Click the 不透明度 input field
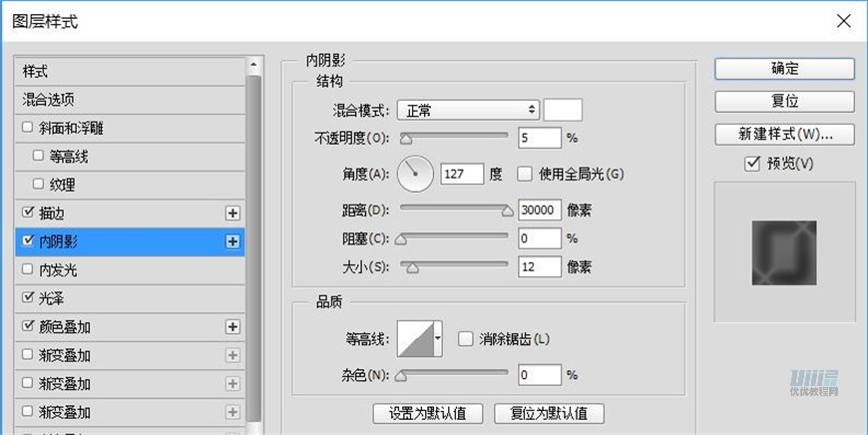Viewport: 868px width, 435px height. (x=540, y=138)
